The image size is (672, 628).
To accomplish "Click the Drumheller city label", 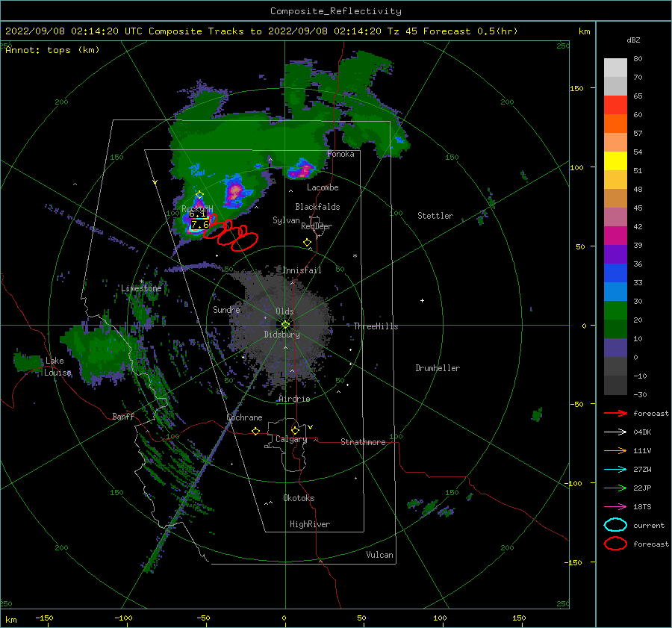I will (x=438, y=368).
